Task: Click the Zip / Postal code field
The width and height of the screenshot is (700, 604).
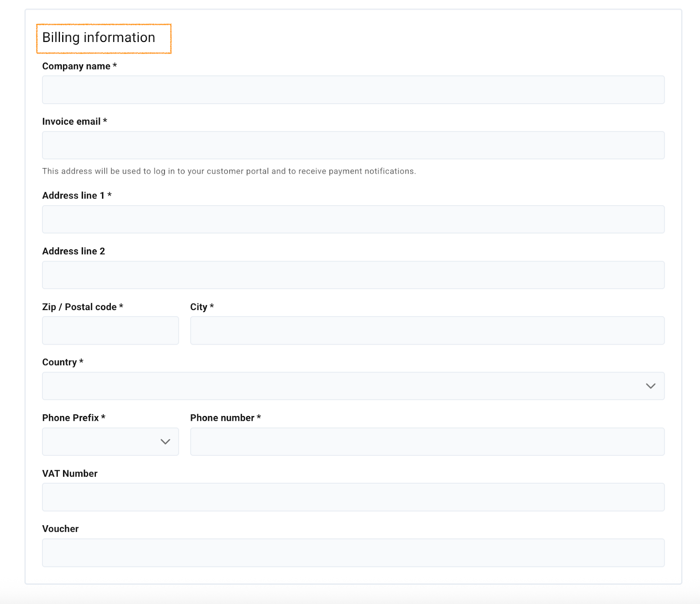Action: [x=110, y=330]
